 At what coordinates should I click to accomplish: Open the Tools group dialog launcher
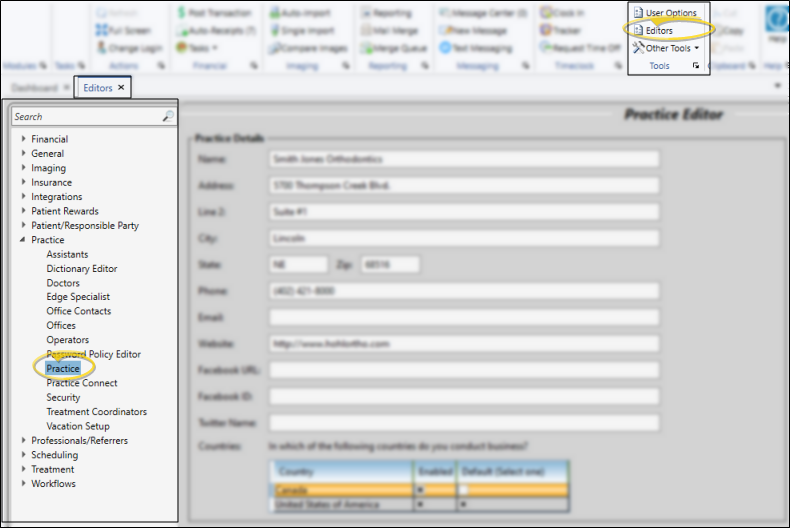(695, 66)
